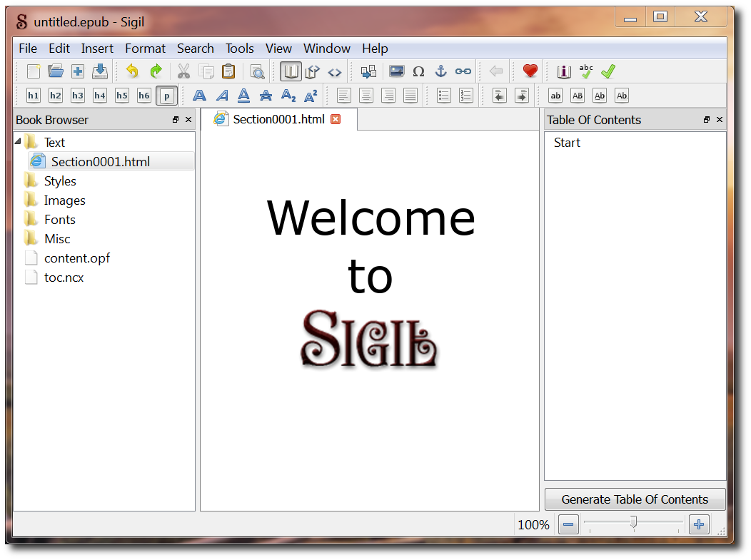Switch to Code View using angle brackets icon
The image size is (751, 560).
(x=334, y=71)
